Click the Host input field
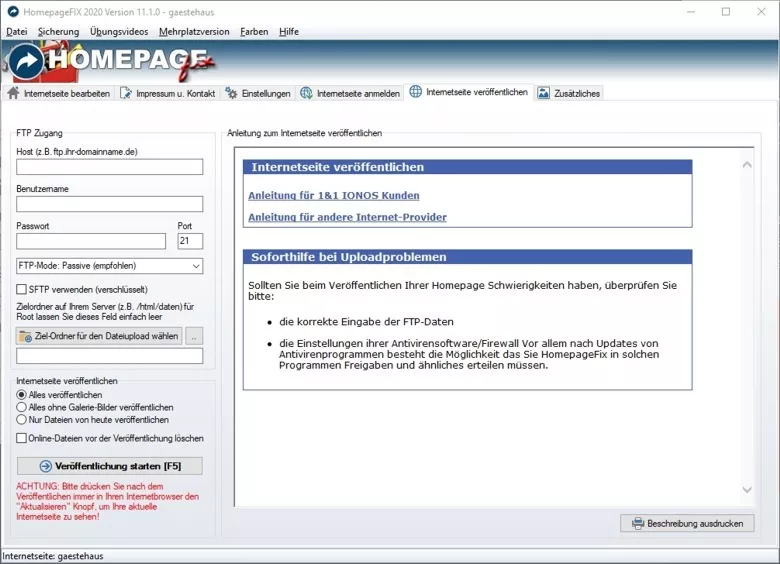780x564 pixels. (x=110, y=167)
